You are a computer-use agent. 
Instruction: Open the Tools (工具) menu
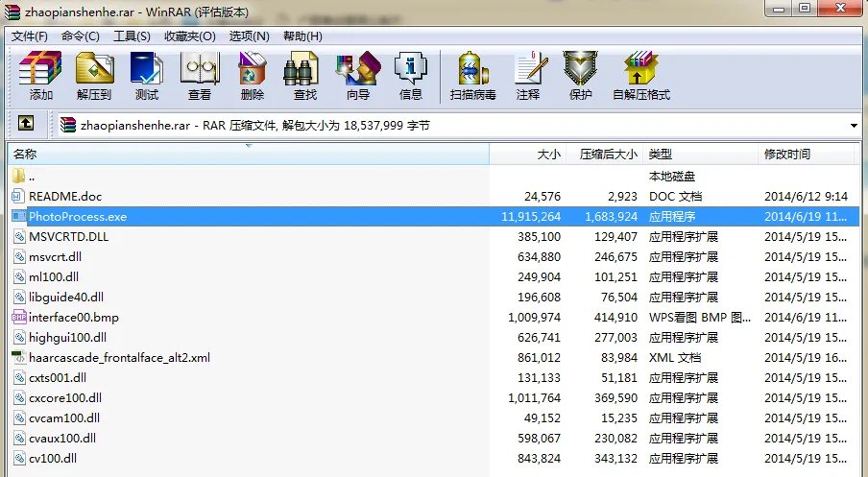(132, 36)
